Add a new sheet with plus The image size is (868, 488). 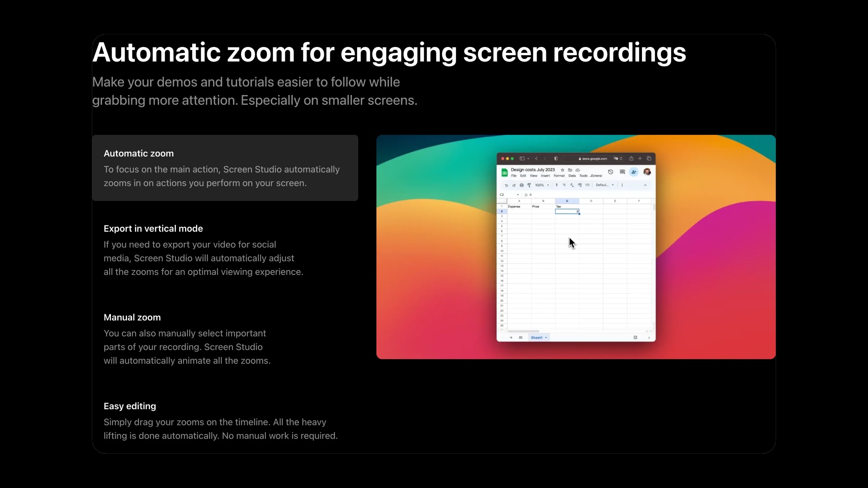click(511, 337)
